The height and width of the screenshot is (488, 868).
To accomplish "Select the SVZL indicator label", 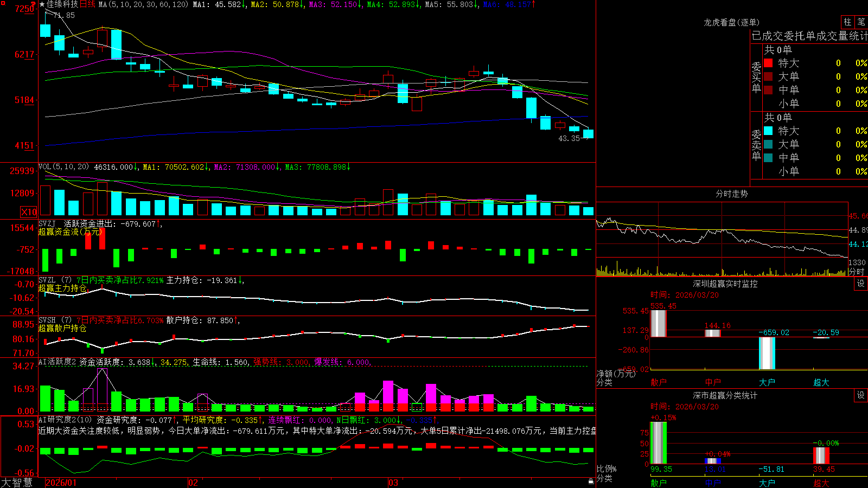I will (47, 280).
